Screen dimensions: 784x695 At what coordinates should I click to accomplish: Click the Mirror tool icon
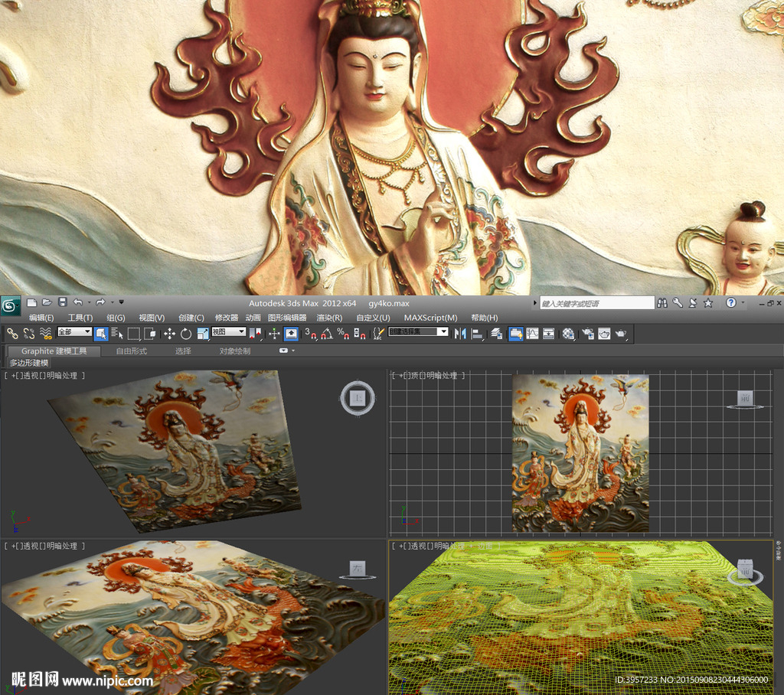click(x=460, y=334)
